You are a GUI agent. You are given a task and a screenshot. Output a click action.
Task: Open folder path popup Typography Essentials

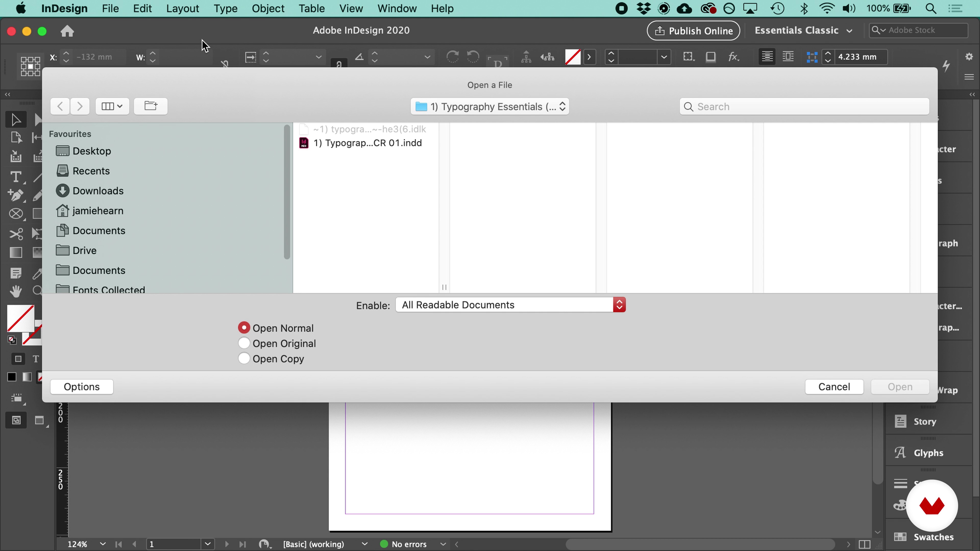click(x=490, y=106)
